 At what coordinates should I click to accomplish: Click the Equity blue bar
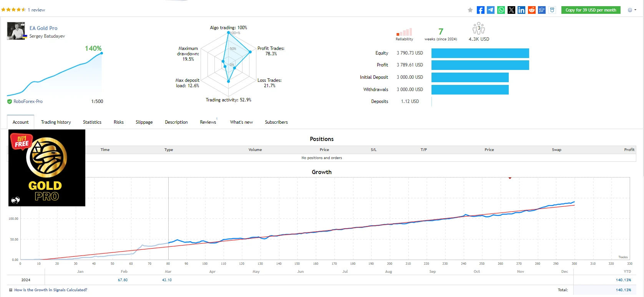pyautogui.click(x=480, y=53)
